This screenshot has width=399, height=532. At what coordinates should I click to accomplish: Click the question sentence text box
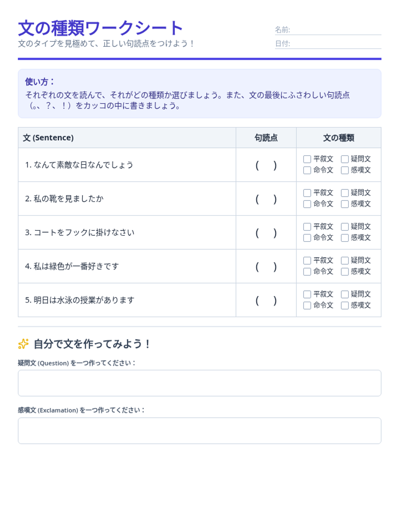[199, 383]
